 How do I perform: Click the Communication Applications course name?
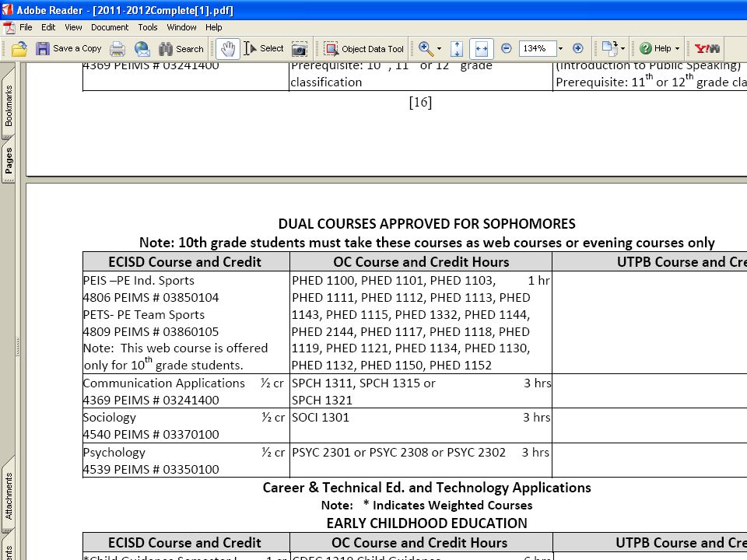pyautogui.click(x=164, y=383)
